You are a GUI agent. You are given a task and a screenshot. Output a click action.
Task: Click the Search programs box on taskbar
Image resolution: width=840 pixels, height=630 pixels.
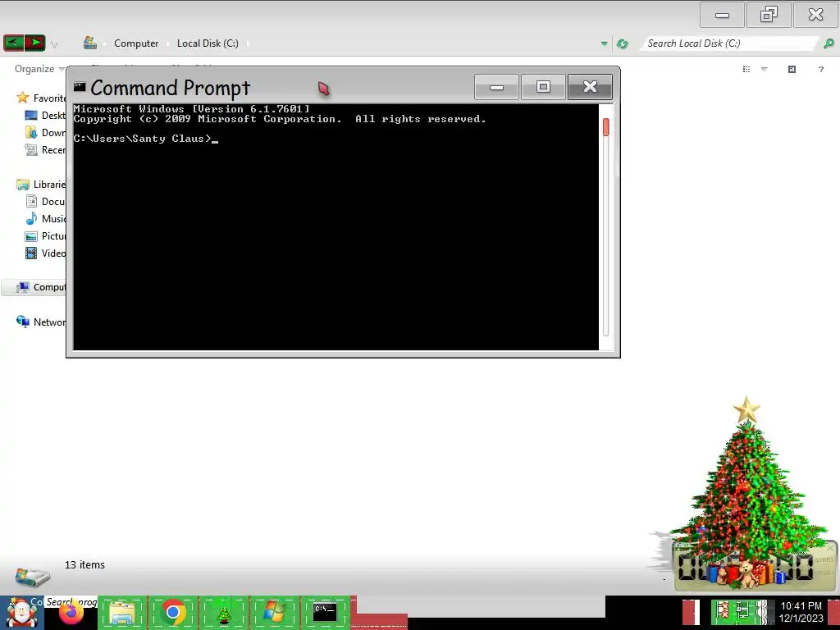point(71,601)
